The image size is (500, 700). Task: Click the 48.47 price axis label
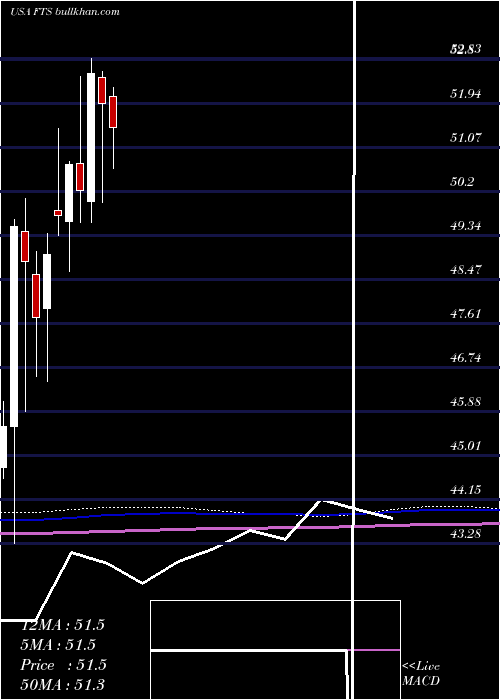click(x=466, y=270)
